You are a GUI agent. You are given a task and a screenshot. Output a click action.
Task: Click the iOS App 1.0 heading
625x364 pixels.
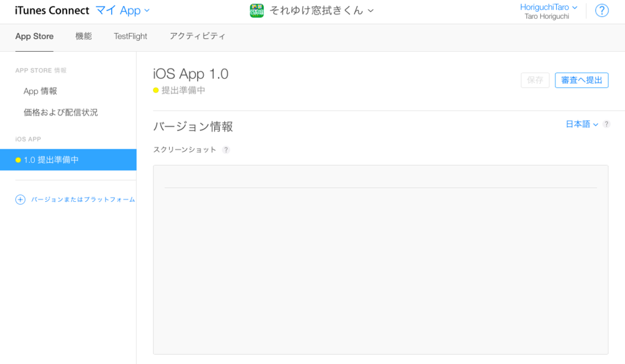click(x=190, y=74)
